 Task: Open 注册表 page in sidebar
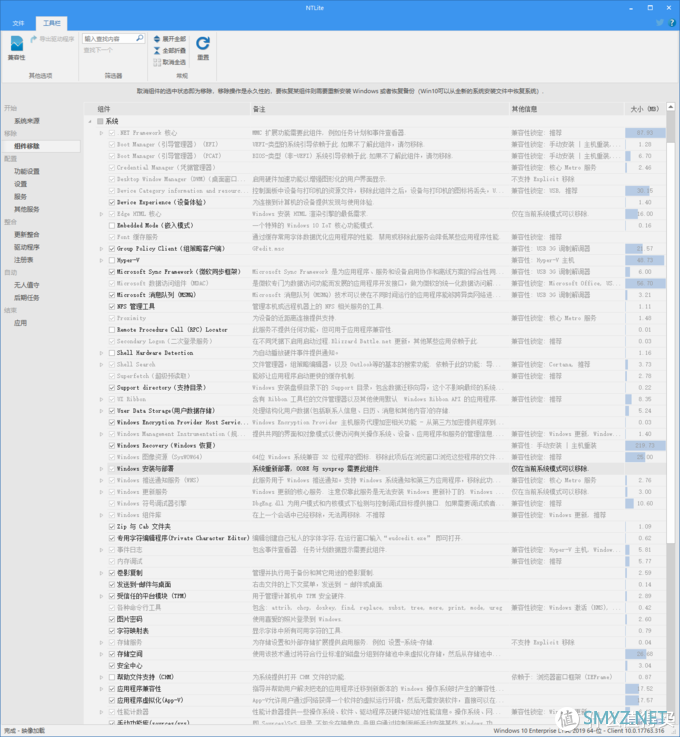pyautogui.click(x=23, y=260)
